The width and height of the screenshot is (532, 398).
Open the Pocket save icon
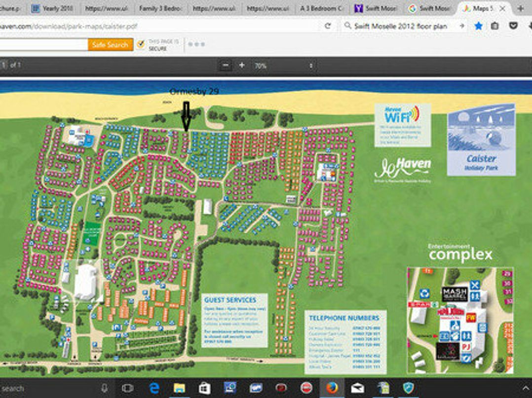(512, 26)
